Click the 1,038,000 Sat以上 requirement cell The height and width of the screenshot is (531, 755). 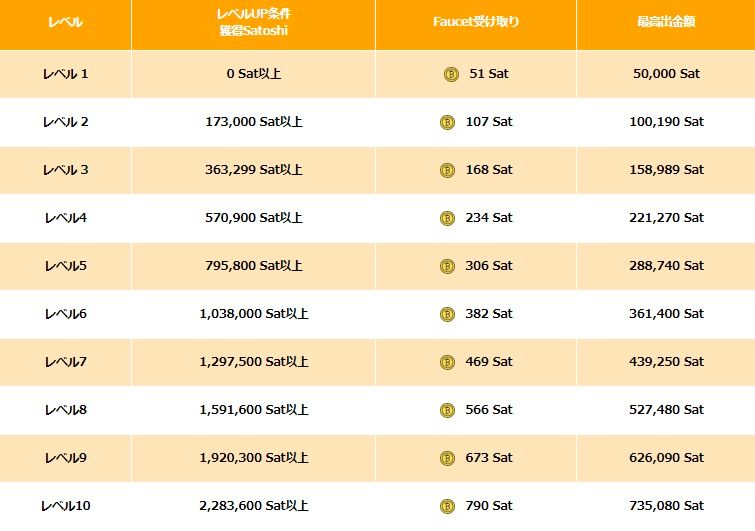(253, 314)
